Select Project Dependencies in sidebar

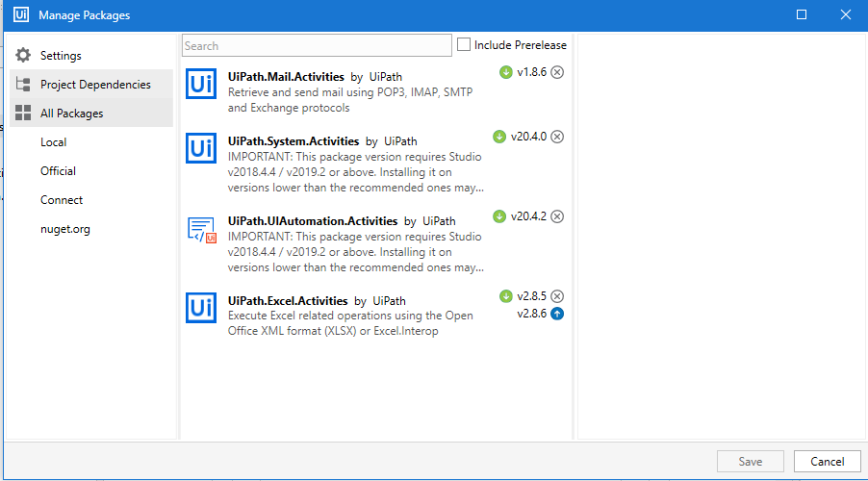pyautogui.click(x=91, y=84)
